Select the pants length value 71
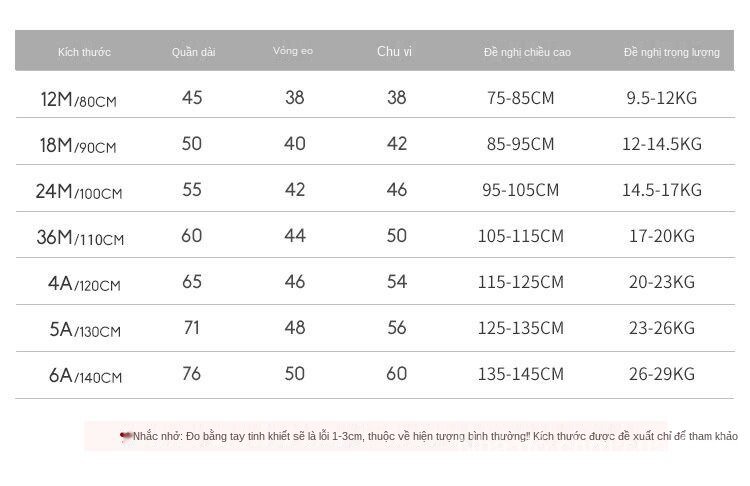The height and width of the screenshot is (486, 750). pos(192,328)
